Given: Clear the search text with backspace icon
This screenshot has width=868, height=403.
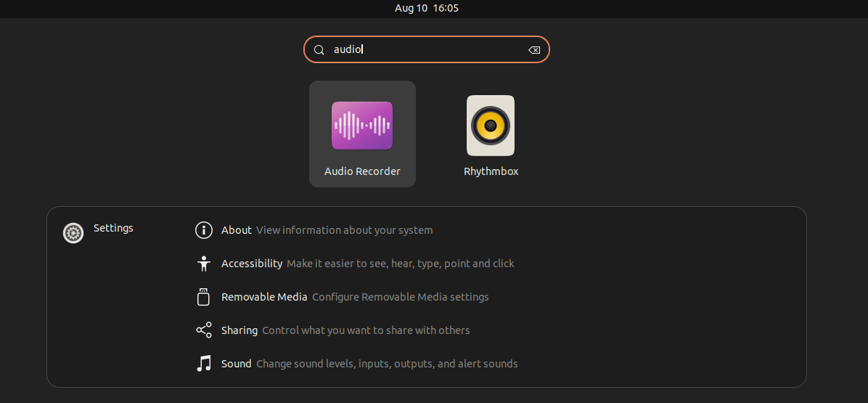Looking at the screenshot, I should 534,50.
